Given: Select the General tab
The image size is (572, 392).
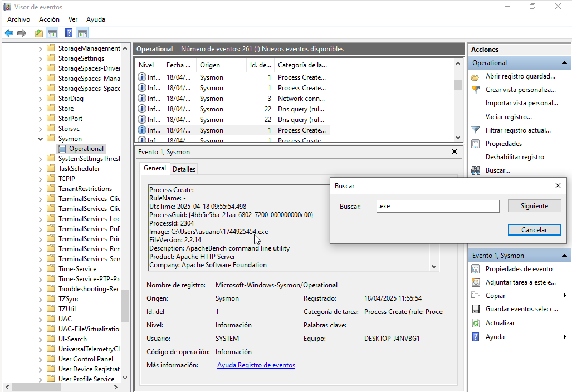Looking at the screenshot, I should click(155, 168).
